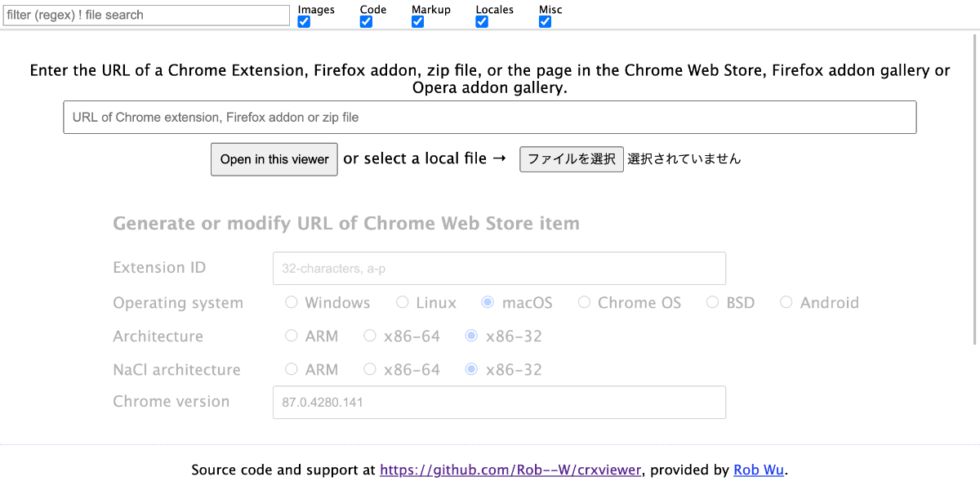Click the extension URL input field

[490, 117]
